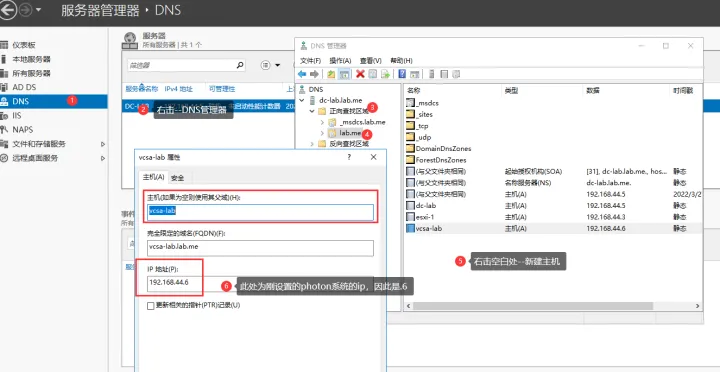Viewport: 720px width, 372px height.
Task: Click the horizontal scrollbar in records list
Action: [533, 306]
